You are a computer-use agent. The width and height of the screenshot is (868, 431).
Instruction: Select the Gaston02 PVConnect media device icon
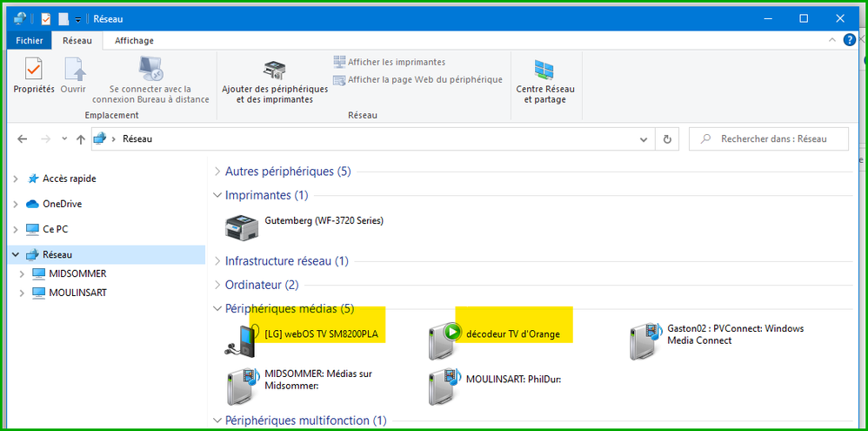pos(646,340)
